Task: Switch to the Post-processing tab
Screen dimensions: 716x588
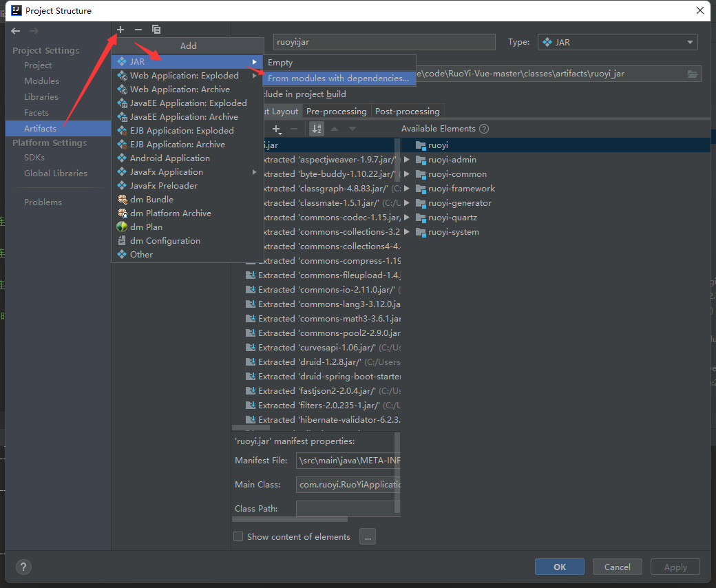Action: (408, 112)
